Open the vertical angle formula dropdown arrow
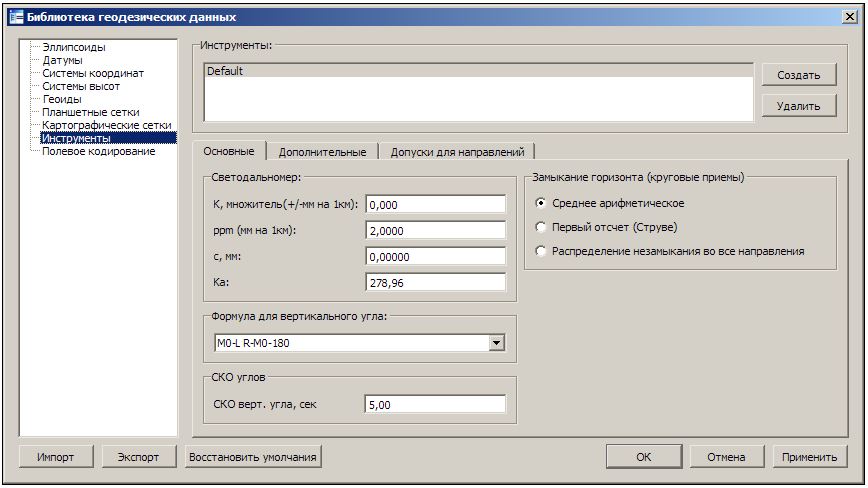868x488 pixels. (x=497, y=343)
